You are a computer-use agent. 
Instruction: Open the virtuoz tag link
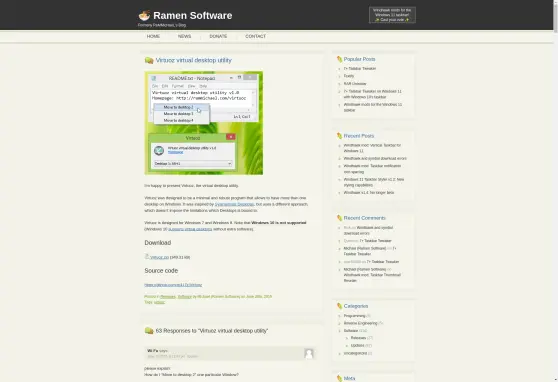159,302
